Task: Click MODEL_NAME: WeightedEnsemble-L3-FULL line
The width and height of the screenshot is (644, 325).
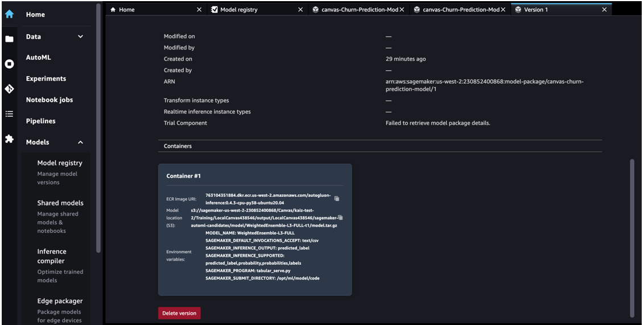Action: (250, 233)
